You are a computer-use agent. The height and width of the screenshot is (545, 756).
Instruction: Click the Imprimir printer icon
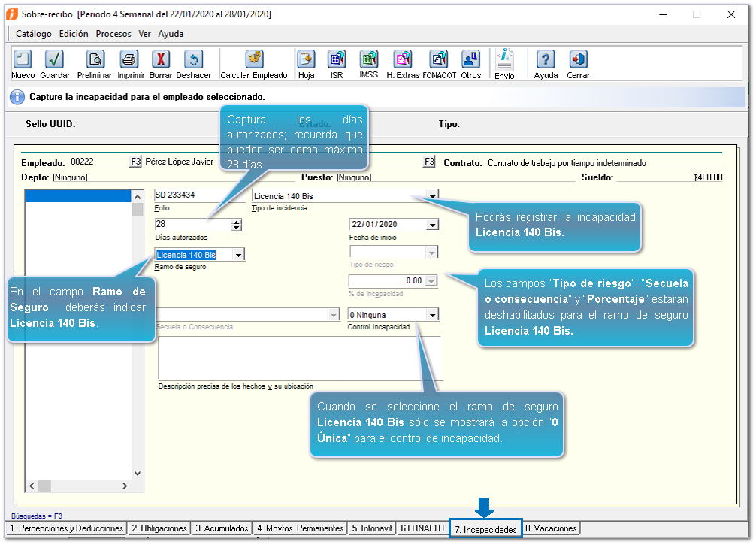click(x=130, y=60)
